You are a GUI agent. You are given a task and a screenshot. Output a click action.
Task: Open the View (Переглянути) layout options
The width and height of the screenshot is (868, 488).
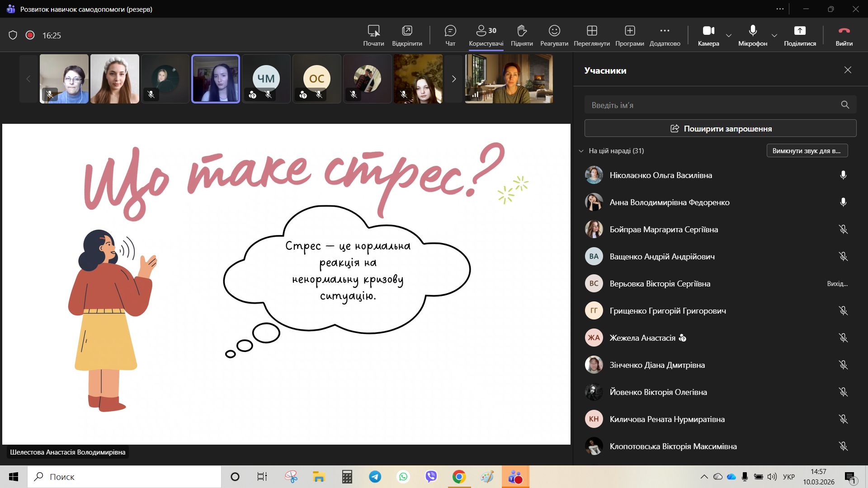tap(592, 35)
